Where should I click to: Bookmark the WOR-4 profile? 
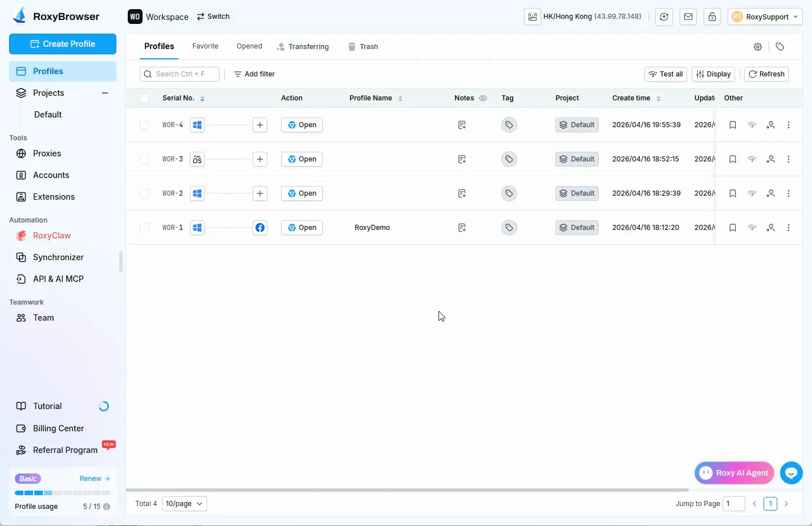(x=733, y=125)
